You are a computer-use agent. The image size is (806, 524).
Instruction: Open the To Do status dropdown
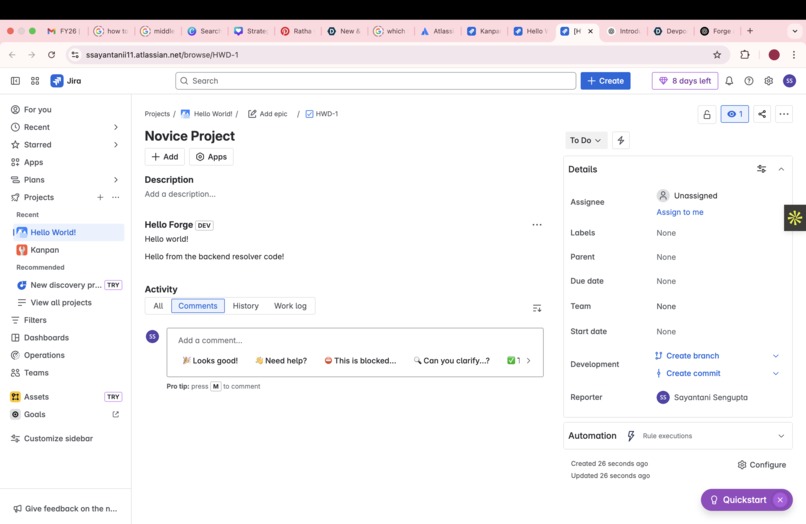click(x=585, y=140)
